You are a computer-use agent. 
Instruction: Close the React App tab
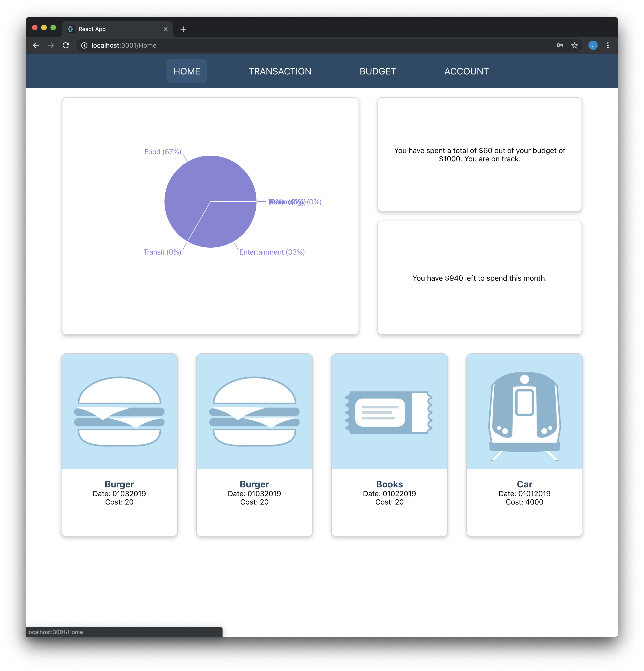(x=165, y=29)
